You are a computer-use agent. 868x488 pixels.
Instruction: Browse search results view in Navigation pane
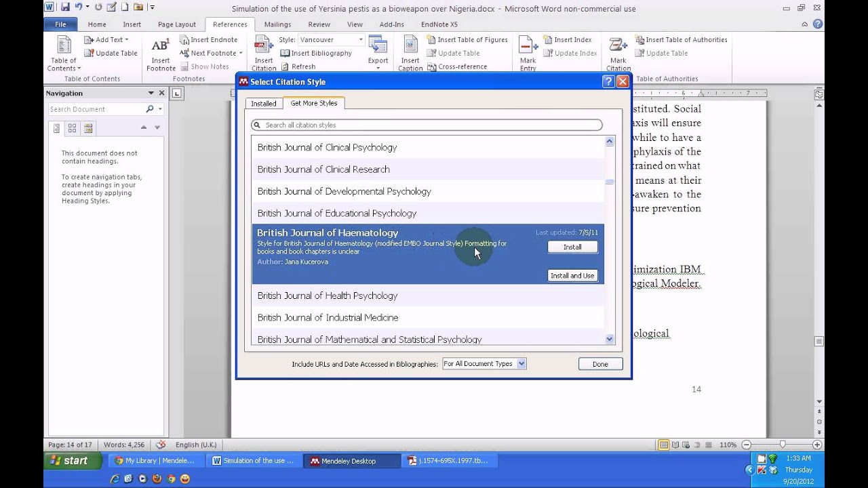pos(88,127)
